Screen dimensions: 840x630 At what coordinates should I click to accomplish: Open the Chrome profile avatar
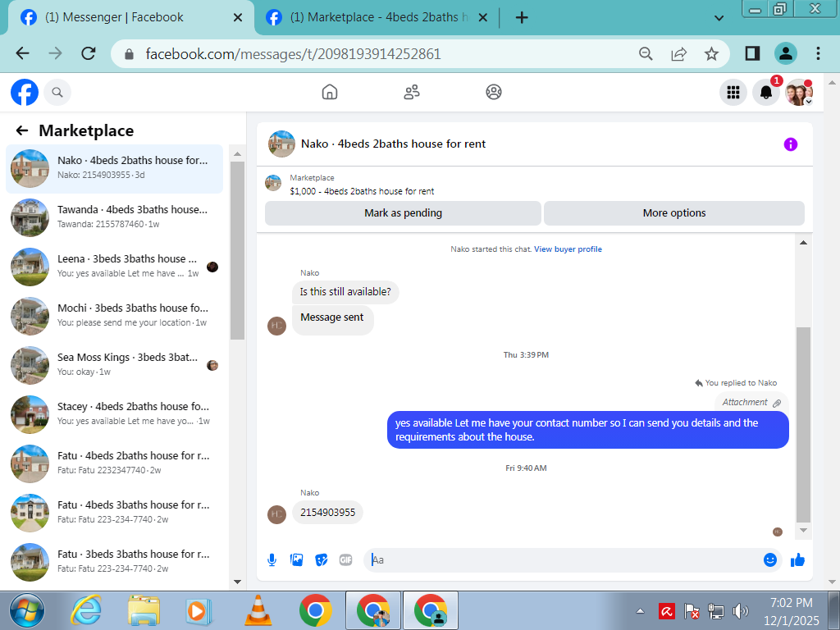785,53
